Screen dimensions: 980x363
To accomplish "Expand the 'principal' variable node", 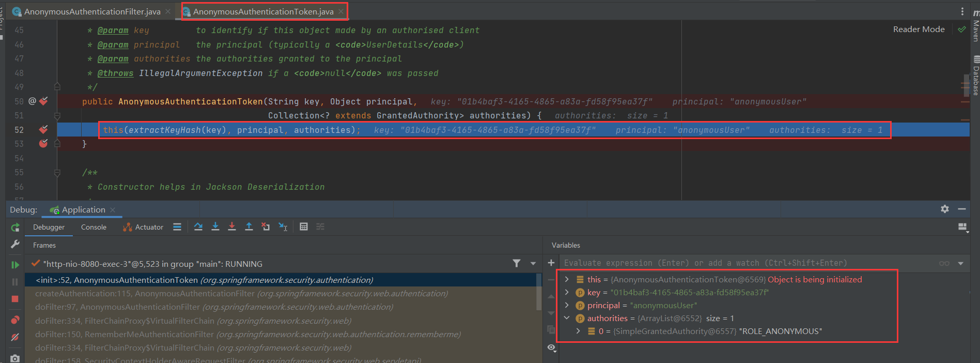I will (567, 305).
